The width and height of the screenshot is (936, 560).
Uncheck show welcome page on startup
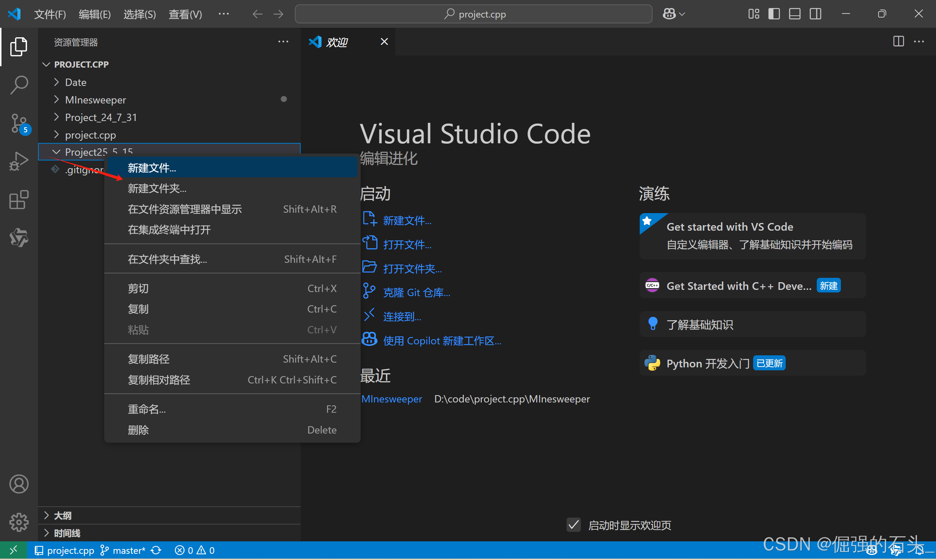(x=574, y=525)
